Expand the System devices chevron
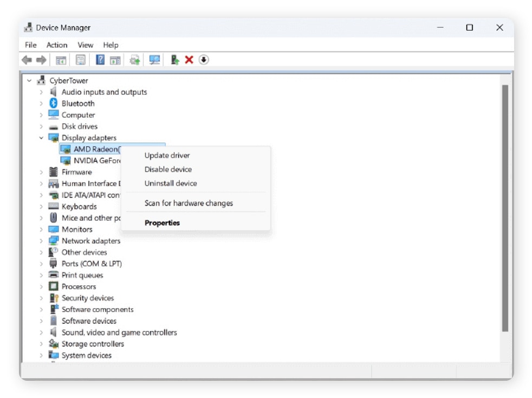Viewport: 532px width, 398px height. click(x=41, y=355)
